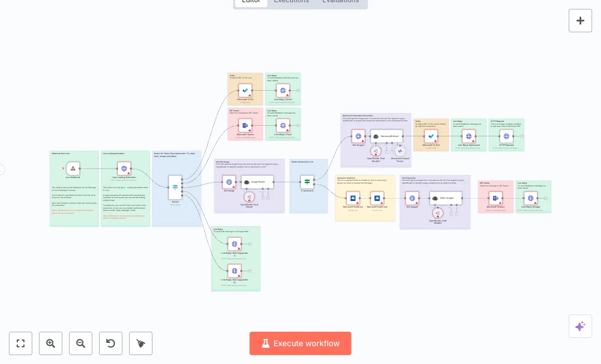Click plus output on Line Reply Not Supported node
601x364 pixels.
pos(250,244)
